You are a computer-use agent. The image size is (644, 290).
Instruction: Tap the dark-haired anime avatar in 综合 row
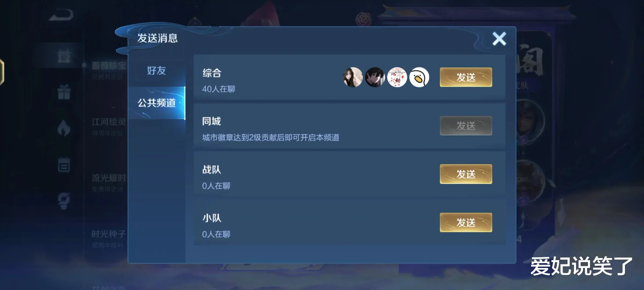tap(375, 77)
